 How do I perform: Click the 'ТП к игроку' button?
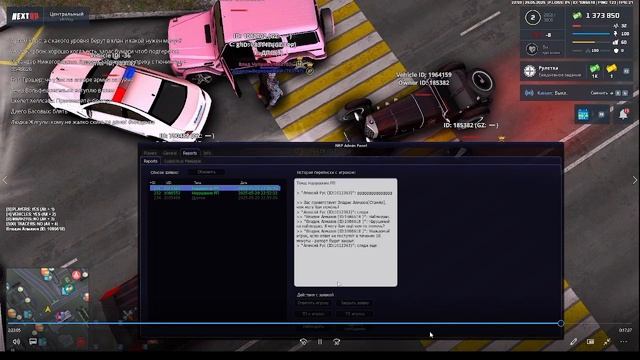[x=313, y=314]
